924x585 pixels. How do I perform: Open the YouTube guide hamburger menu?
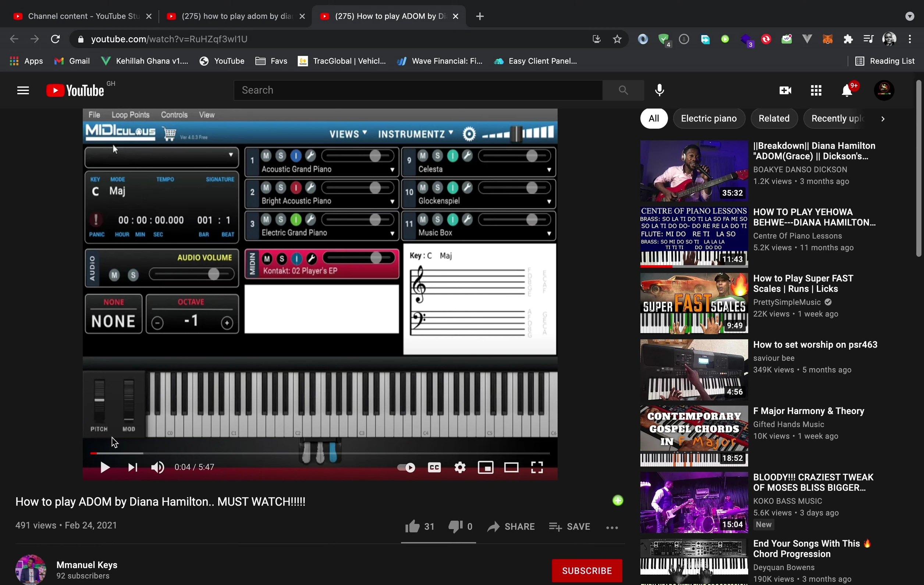click(23, 90)
